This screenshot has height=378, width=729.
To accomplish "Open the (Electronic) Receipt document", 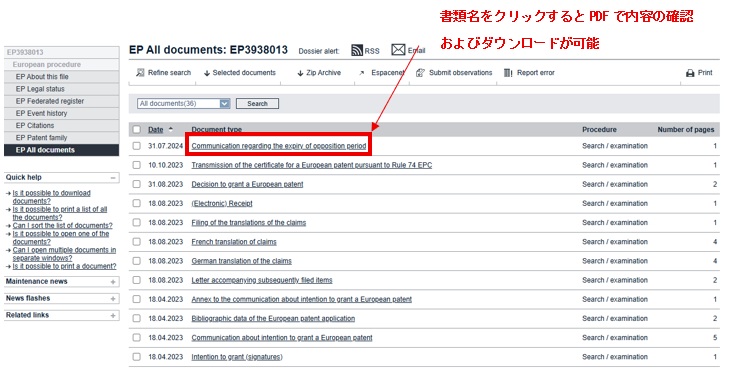I will point(222,203).
